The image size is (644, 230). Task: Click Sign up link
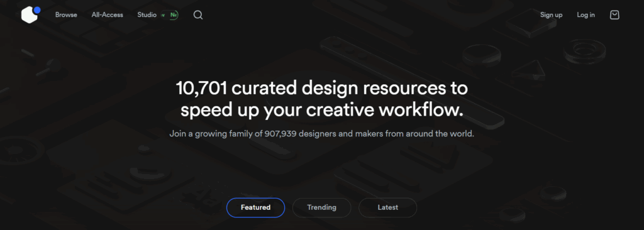[551, 15]
